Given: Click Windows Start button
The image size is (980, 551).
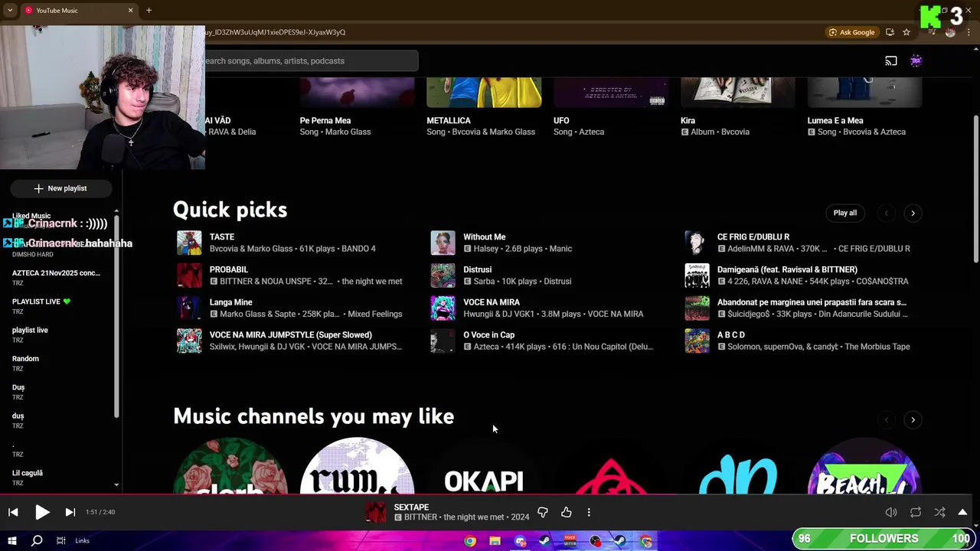Looking at the screenshot, I should (11, 540).
